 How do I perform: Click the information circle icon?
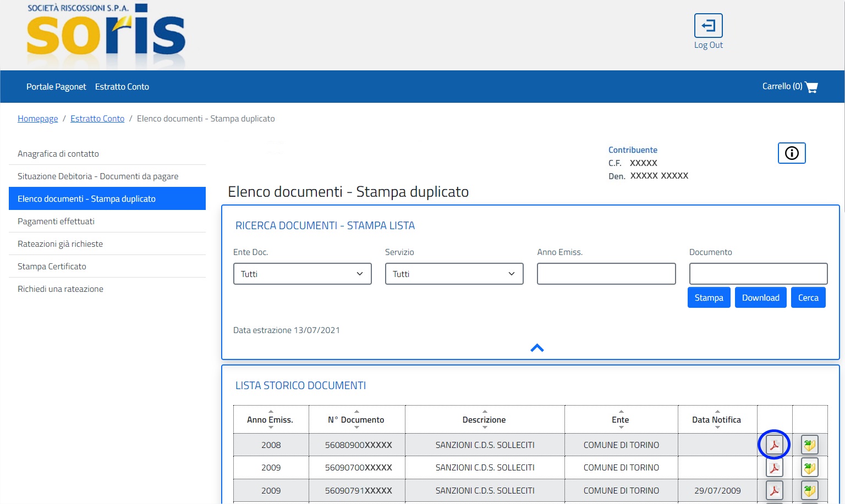[792, 153]
